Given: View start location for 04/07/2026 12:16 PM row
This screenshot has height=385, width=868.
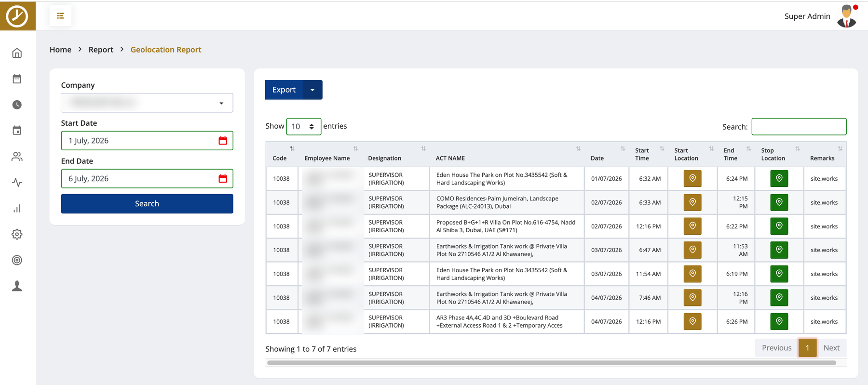Looking at the screenshot, I should click(692, 321).
